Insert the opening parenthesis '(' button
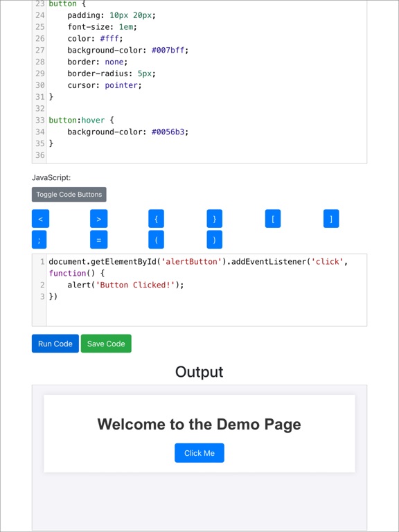399x532 pixels. [156, 240]
